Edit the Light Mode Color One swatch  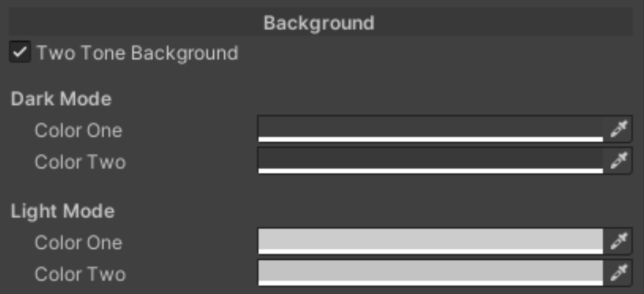click(430, 239)
